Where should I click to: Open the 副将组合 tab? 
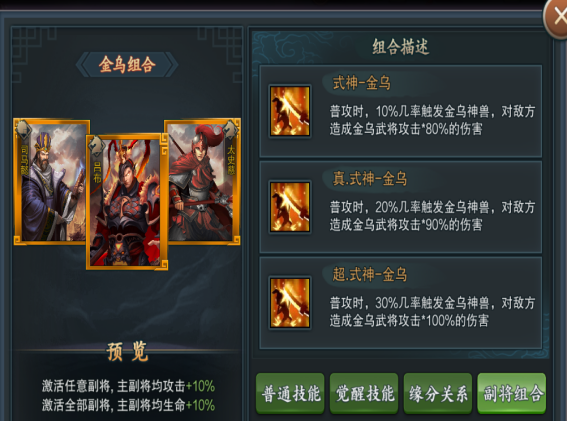[512, 394]
